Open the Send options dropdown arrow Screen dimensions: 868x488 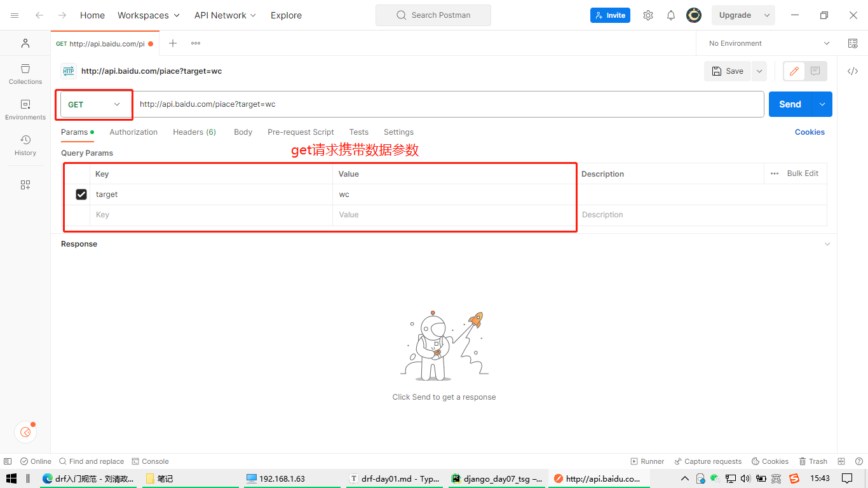click(x=822, y=104)
